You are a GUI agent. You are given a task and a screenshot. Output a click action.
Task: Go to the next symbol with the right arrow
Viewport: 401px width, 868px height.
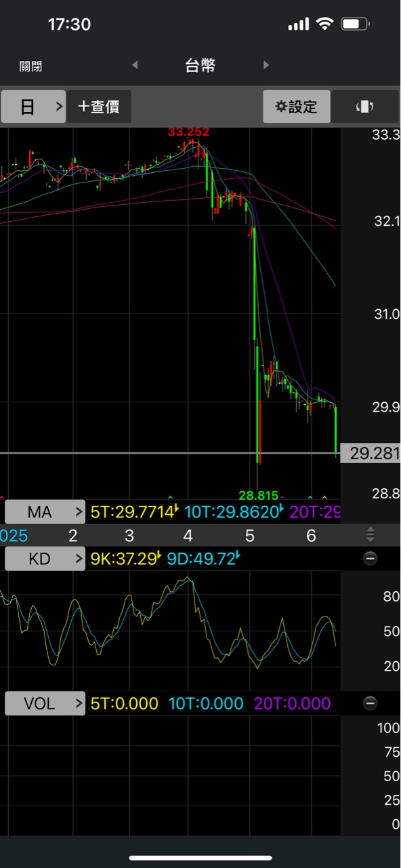click(266, 65)
